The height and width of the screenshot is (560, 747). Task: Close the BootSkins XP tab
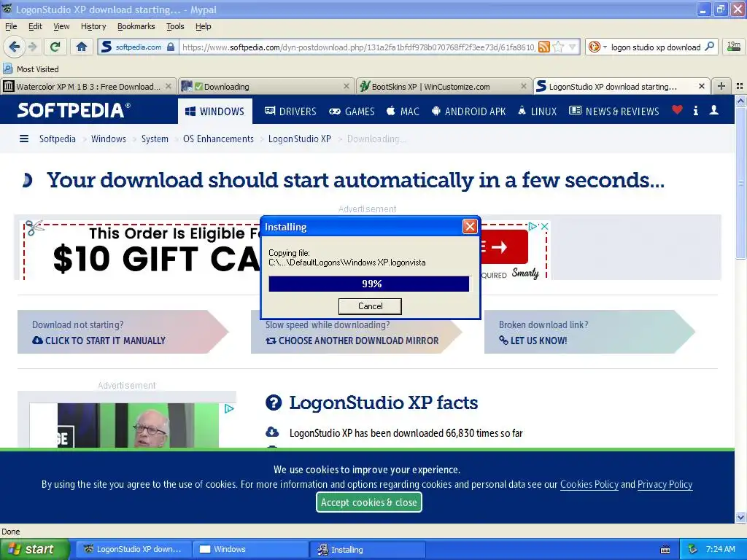pyautogui.click(x=524, y=86)
